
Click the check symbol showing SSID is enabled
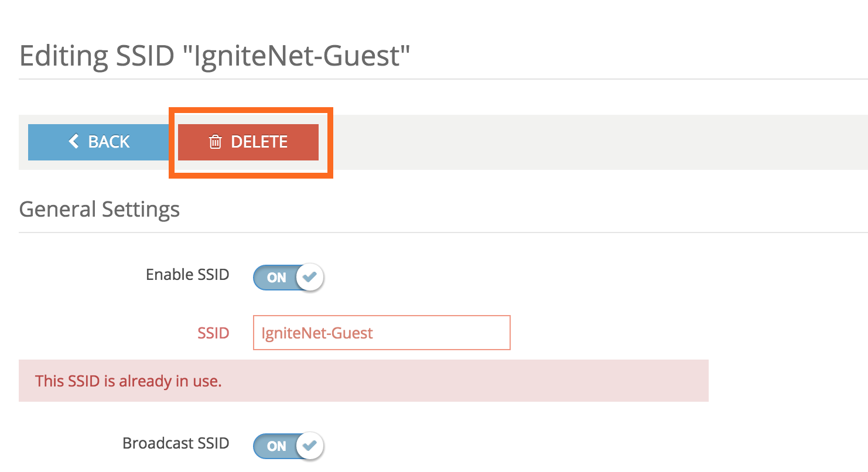coord(310,277)
